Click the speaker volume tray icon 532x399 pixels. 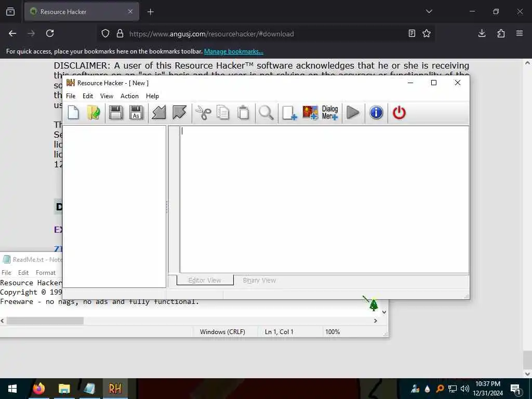point(465,389)
